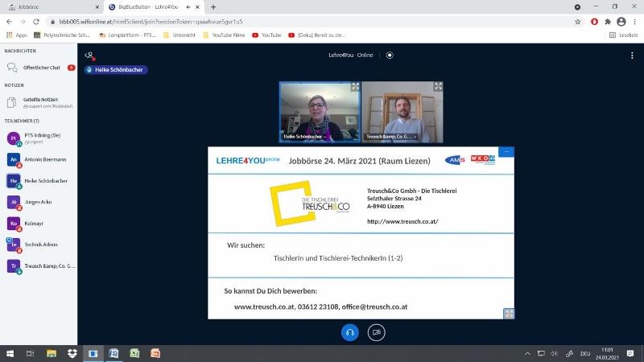Screen dimensions: 644x362
Task: Open File Explorer from the taskbar
Action: click(x=52, y=353)
